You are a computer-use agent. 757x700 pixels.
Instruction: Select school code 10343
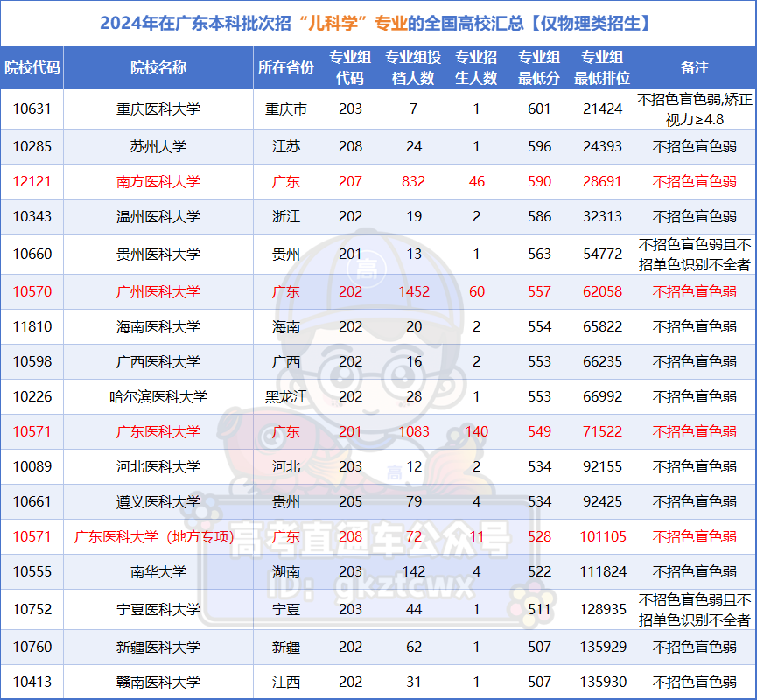tap(32, 217)
